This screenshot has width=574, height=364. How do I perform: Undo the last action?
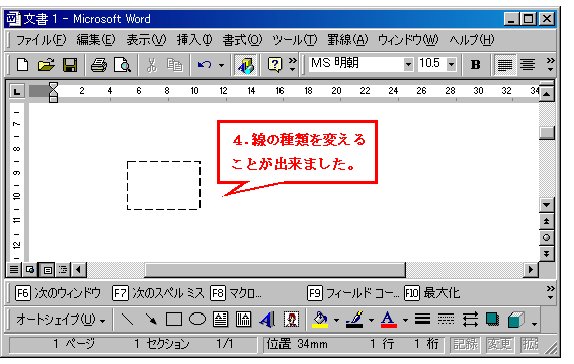(204, 65)
